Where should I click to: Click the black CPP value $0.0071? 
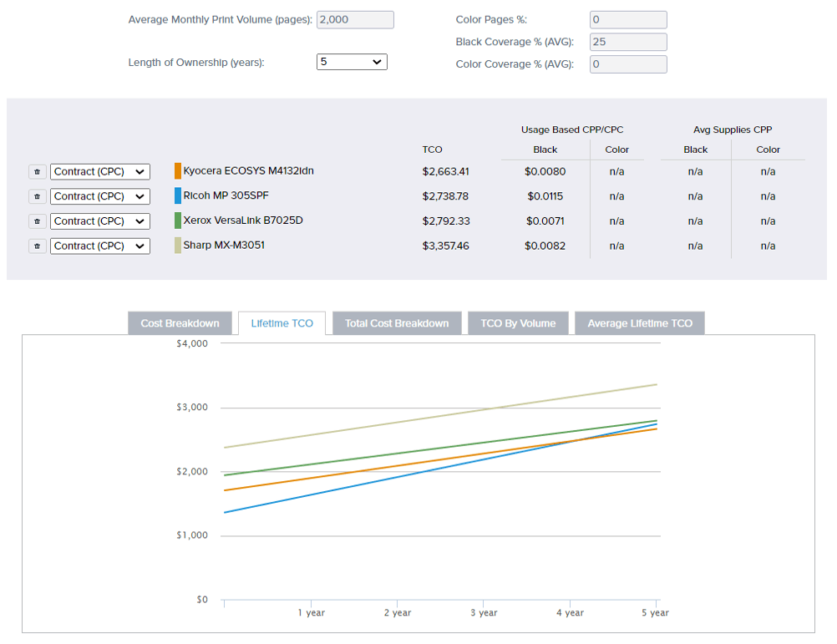coord(545,221)
